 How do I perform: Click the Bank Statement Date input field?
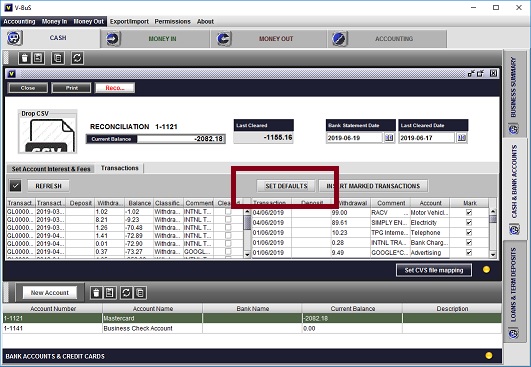pos(354,138)
